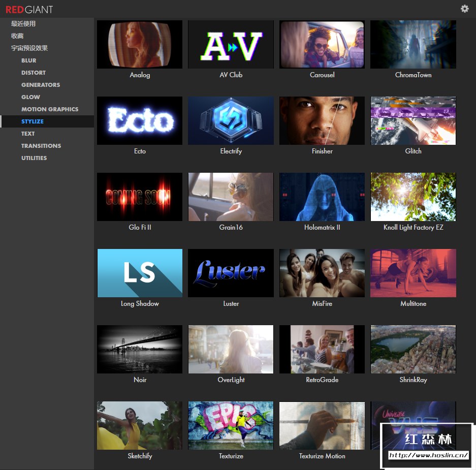Click the Noir label text
Screen dimensions: 476x470
tap(140, 380)
